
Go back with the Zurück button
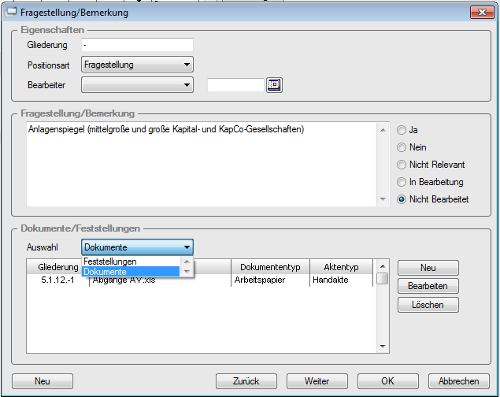[246, 381]
